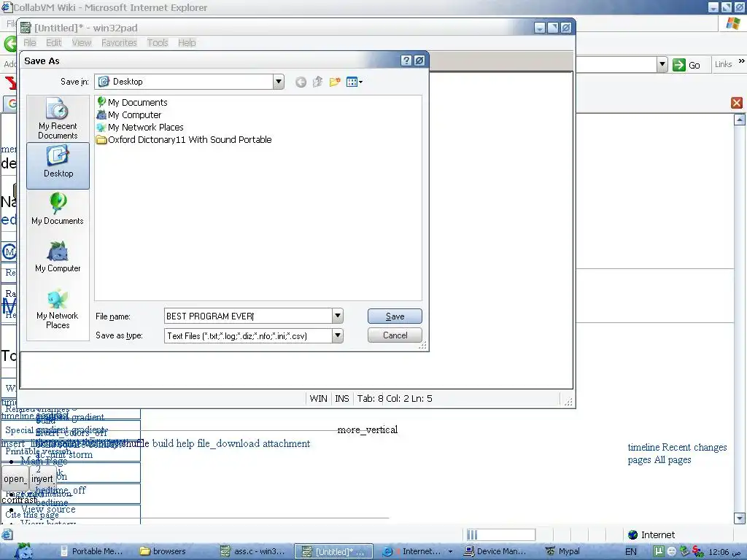Click the View source link on wiki page

[48, 509]
